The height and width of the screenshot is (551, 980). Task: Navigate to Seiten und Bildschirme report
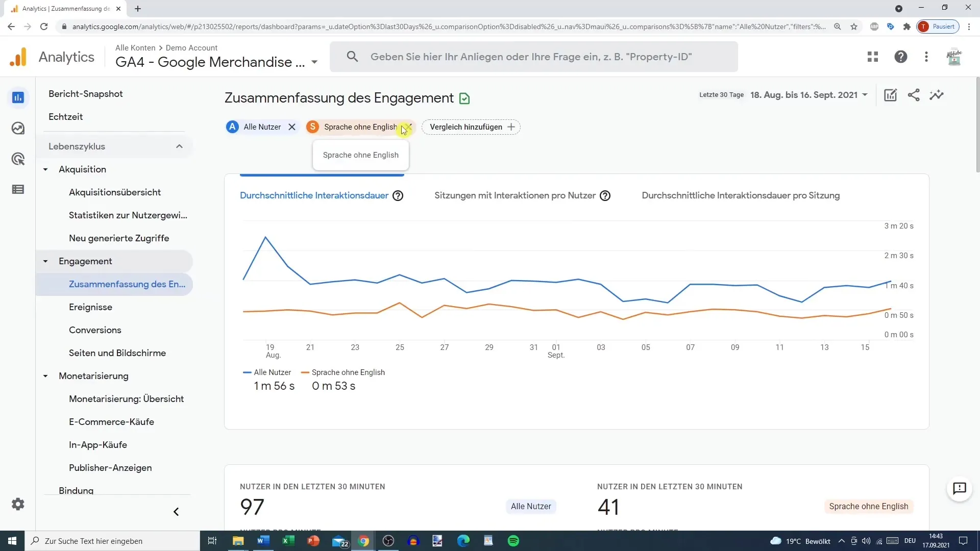117,353
